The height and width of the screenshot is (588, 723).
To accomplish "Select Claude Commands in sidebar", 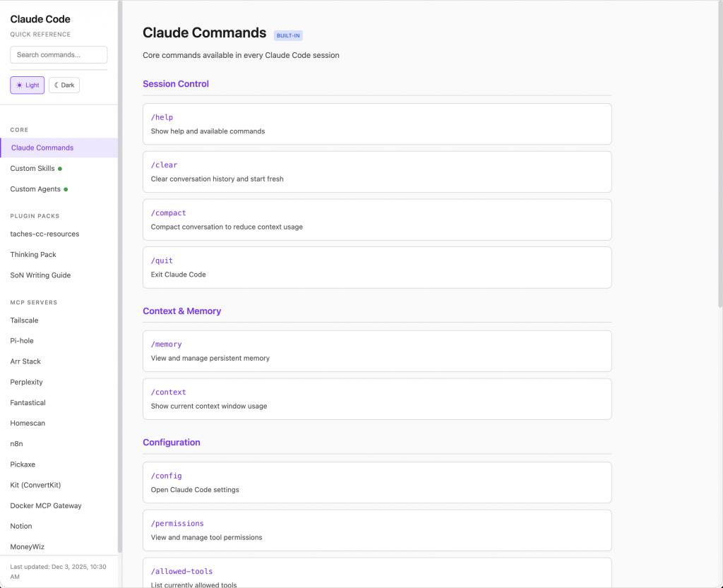I will click(42, 148).
